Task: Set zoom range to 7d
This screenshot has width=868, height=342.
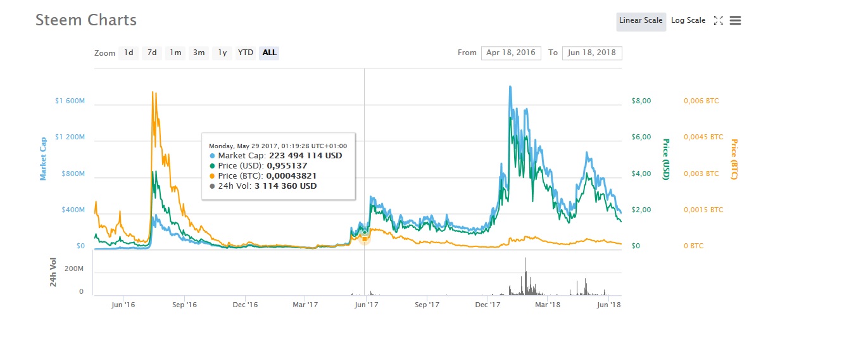Action: (x=152, y=53)
